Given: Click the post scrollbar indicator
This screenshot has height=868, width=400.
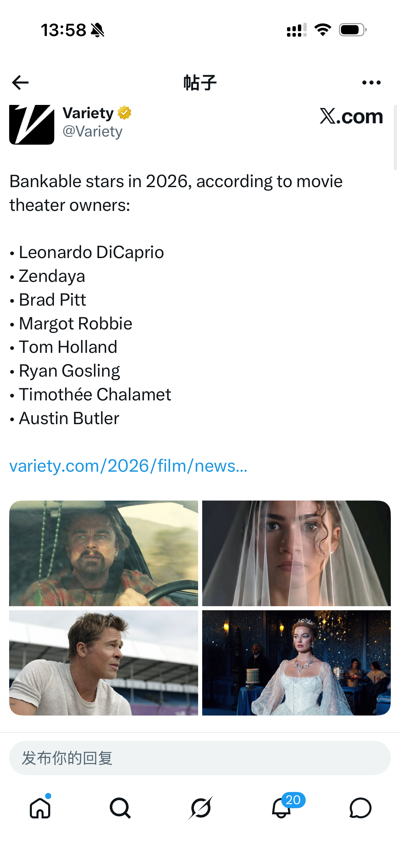Looking at the screenshot, I should coord(395,137).
